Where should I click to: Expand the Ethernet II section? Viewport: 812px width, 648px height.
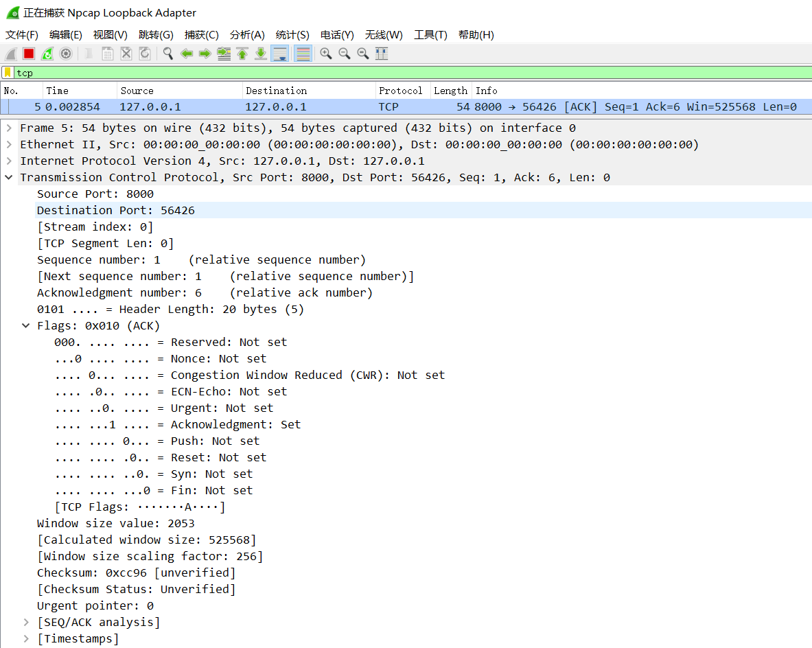tap(9, 145)
